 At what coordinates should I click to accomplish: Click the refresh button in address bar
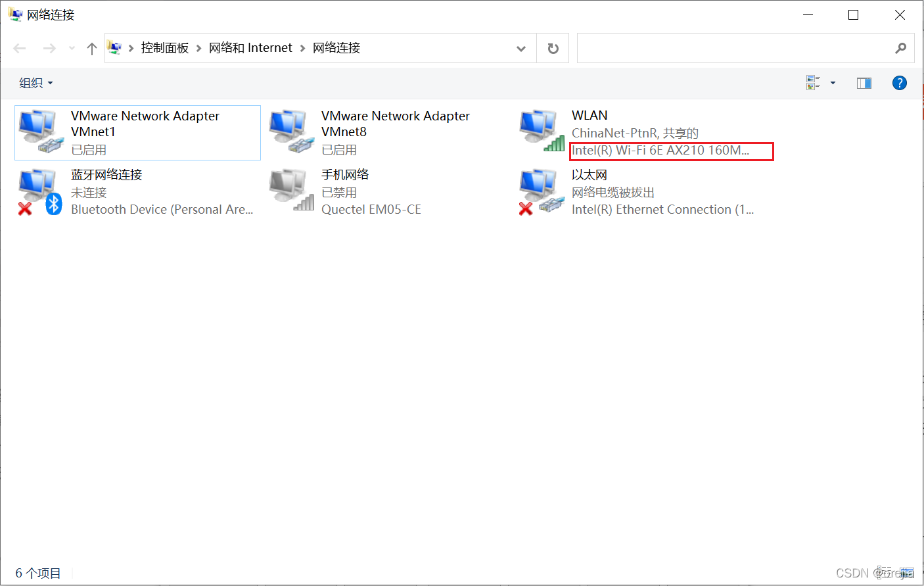pos(553,48)
